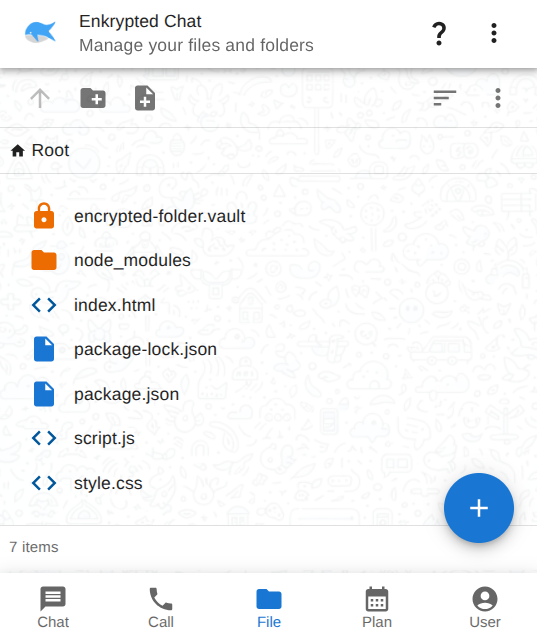Go to the User tab
This screenshot has height=643, width=537.
485,608
